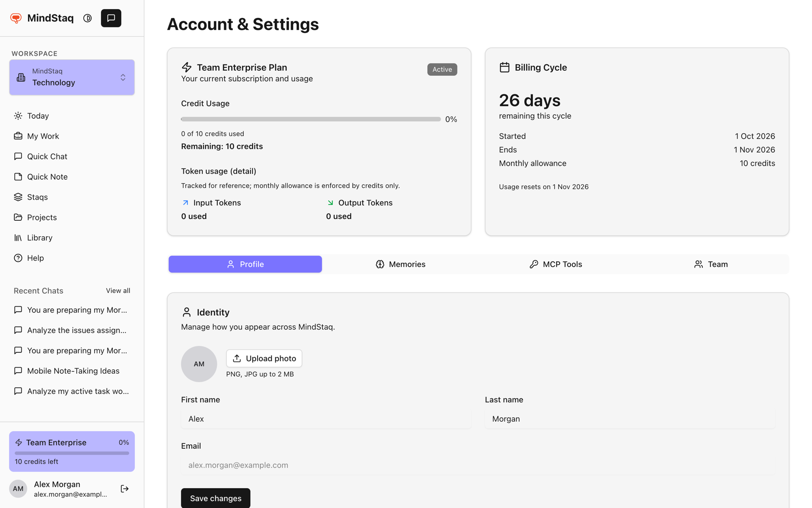Click the Billing Cycle calendar icon
812x508 pixels.
pyautogui.click(x=504, y=68)
